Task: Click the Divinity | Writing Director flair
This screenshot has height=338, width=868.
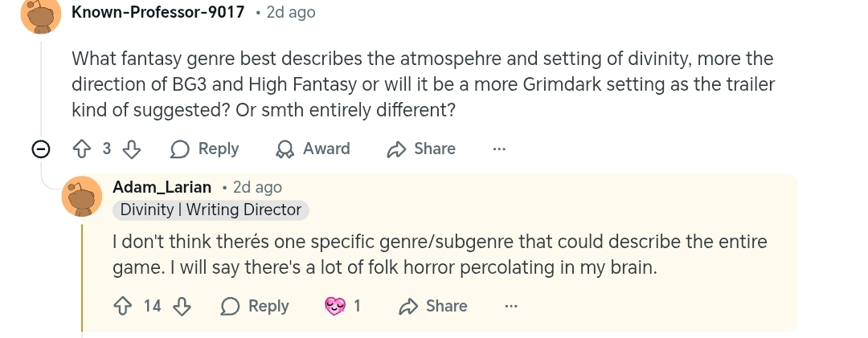Action: (x=211, y=210)
